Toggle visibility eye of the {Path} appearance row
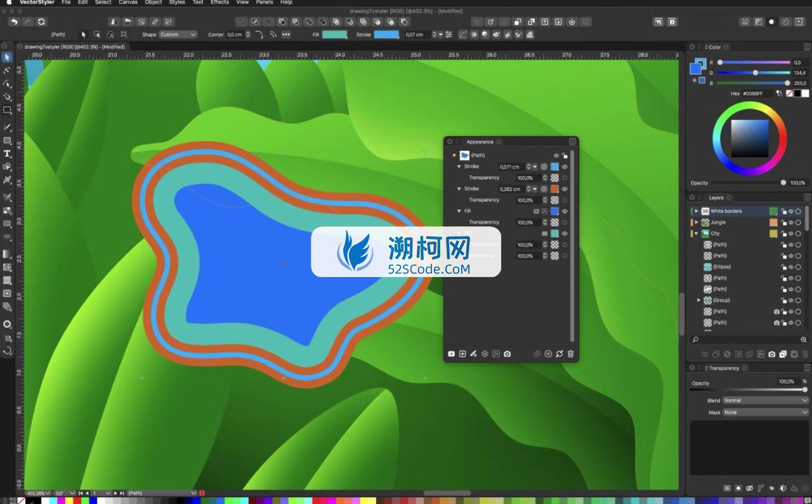 (x=556, y=155)
